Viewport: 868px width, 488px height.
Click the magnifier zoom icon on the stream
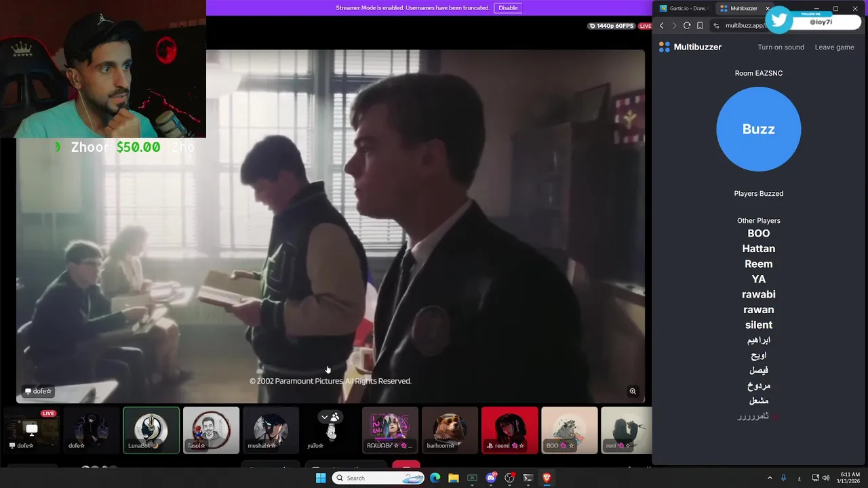[633, 391]
